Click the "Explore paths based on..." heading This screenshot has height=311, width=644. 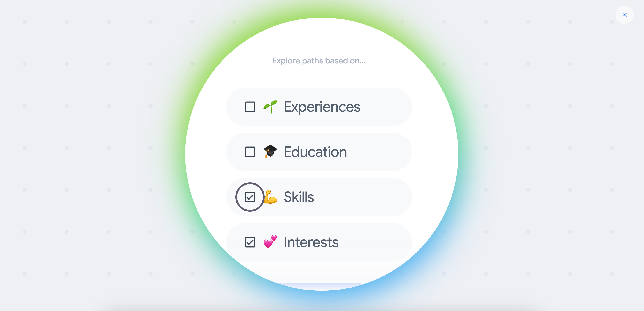coord(319,61)
